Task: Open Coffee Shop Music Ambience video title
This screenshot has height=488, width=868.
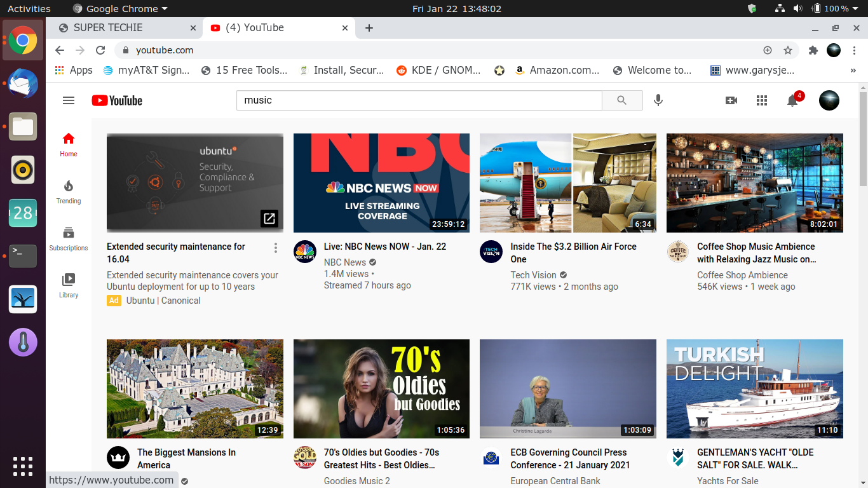Action: [757, 253]
